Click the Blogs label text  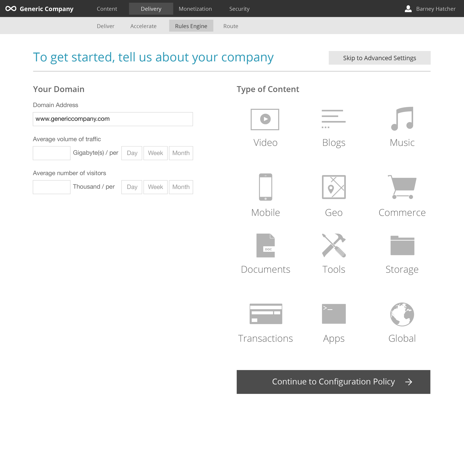click(334, 143)
